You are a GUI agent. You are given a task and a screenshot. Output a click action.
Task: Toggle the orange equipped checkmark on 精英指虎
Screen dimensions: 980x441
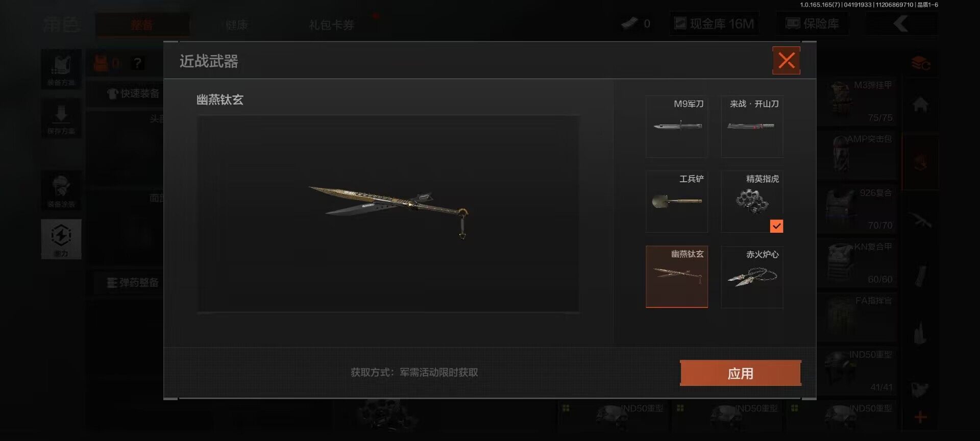(x=776, y=226)
